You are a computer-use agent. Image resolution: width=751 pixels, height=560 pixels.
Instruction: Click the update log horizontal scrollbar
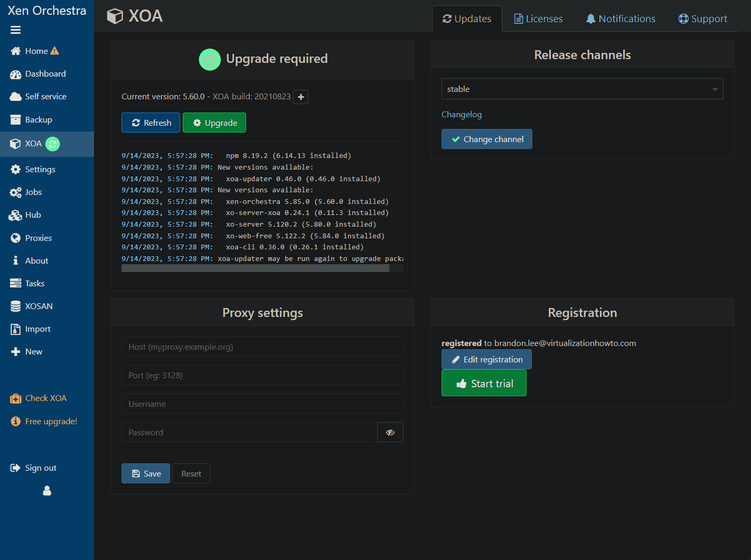tap(255, 268)
